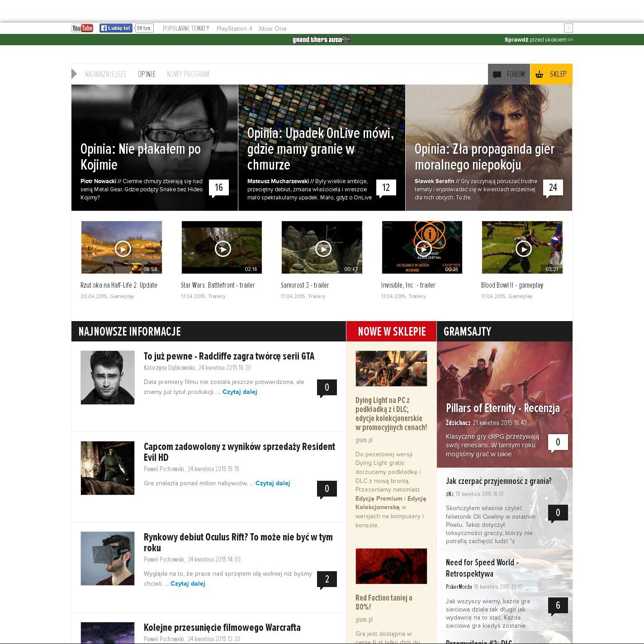Click the YouTube logo icon

[x=82, y=28]
